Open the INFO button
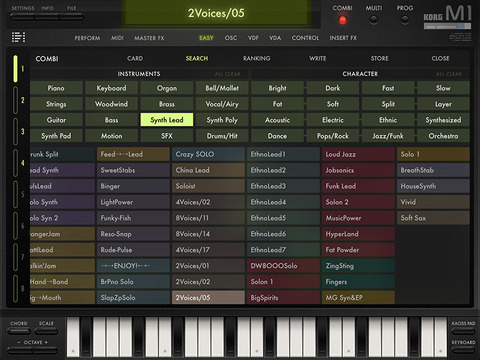The image size is (480, 360). tap(47, 17)
